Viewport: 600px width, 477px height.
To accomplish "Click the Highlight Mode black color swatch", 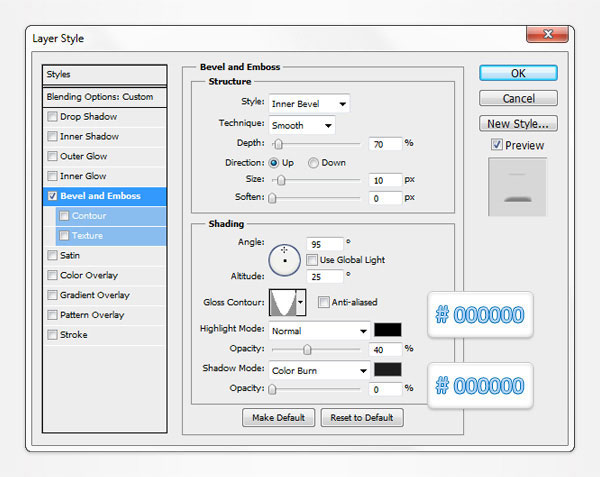I will 387,330.
